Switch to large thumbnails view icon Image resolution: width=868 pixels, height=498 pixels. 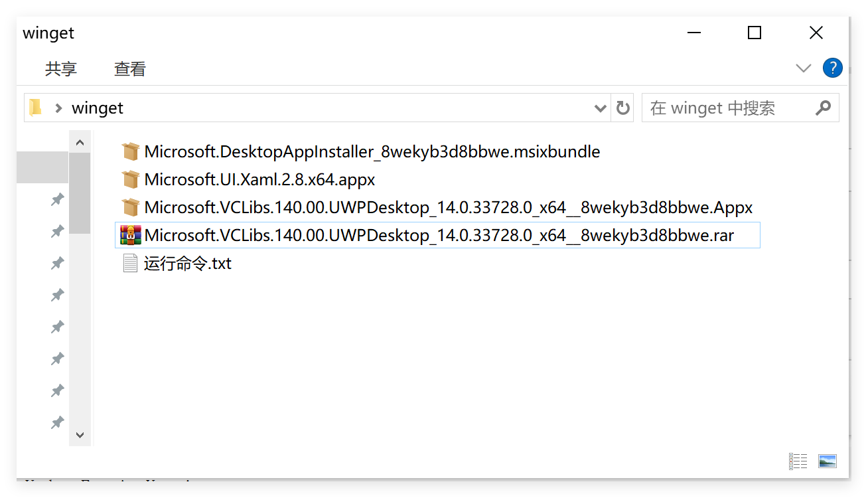[x=828, y=461]
